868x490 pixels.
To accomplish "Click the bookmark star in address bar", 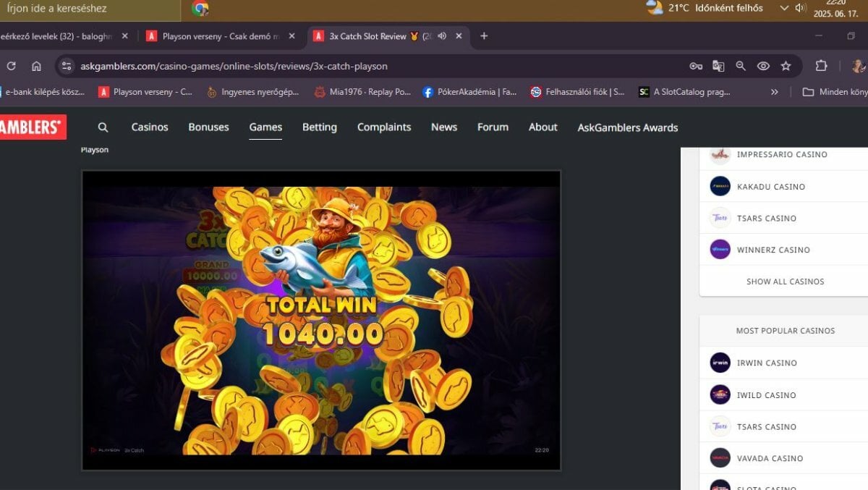I will coord(786,66).
